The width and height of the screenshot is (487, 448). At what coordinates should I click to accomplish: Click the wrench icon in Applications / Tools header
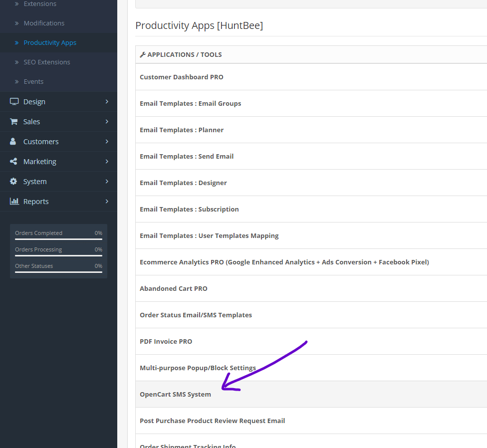point(143,55)
